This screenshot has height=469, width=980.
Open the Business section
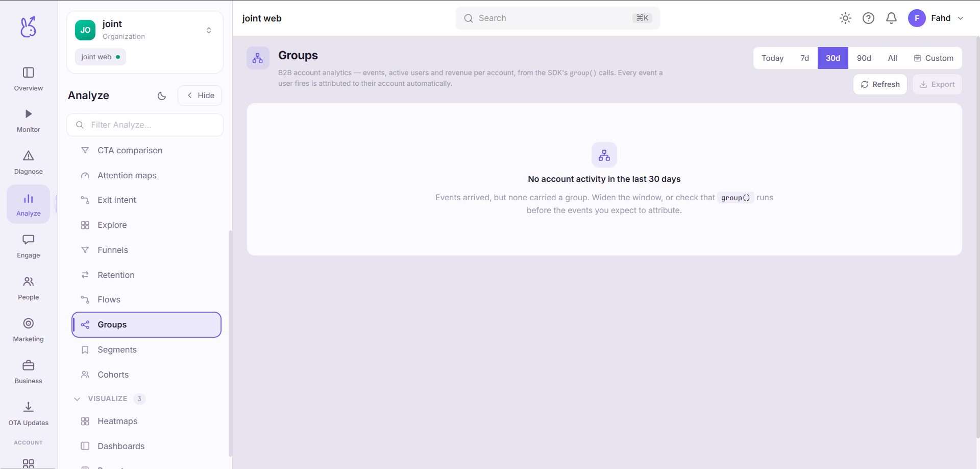point(29,372)
